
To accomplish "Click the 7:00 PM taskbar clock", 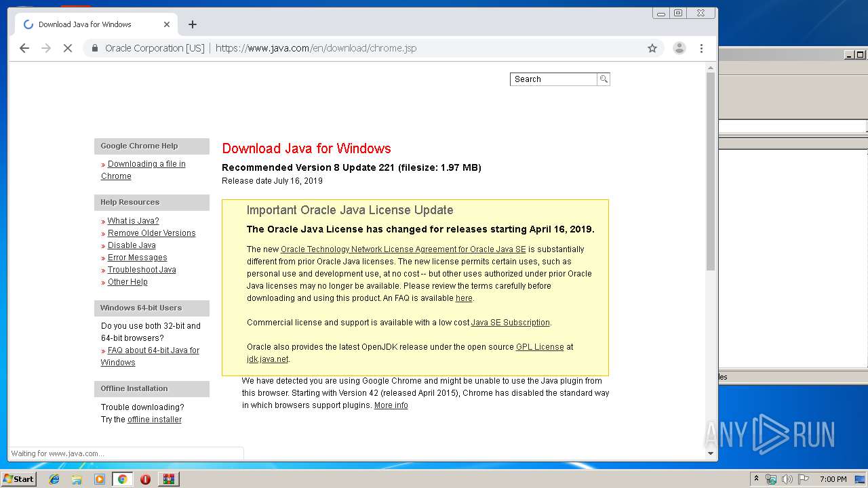I will (x=833, y=479).
